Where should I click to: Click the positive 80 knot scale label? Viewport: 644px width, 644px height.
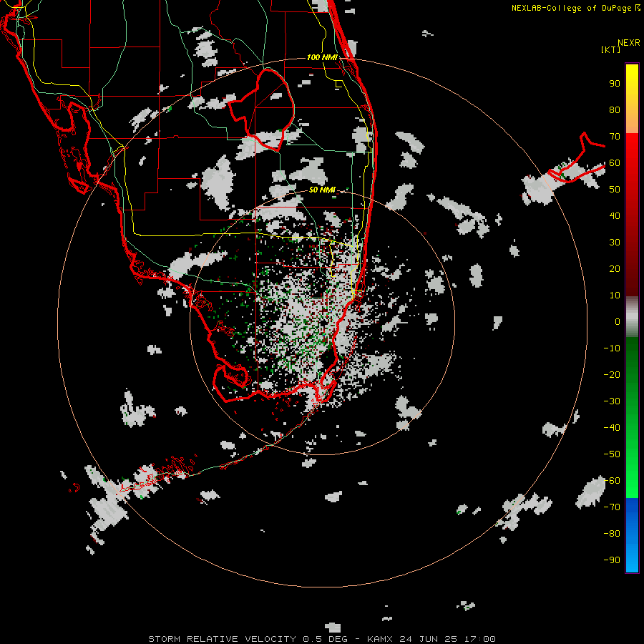click(615, 109)
